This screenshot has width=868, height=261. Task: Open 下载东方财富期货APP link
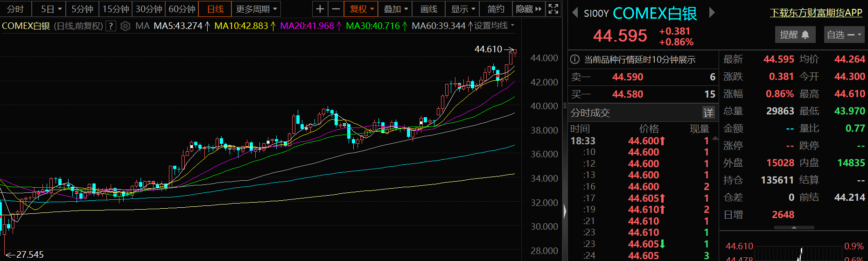click(x=816, y=13)
